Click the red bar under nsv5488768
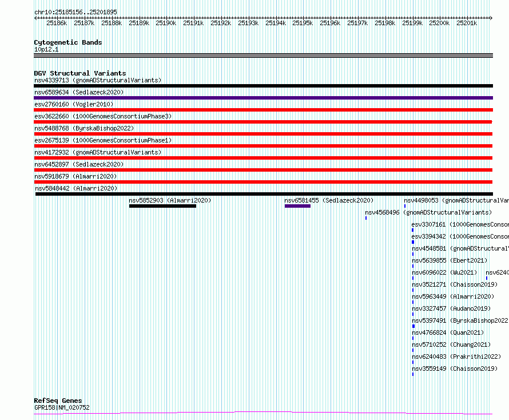Screen dimensions: 509x420 pos(263,134)
